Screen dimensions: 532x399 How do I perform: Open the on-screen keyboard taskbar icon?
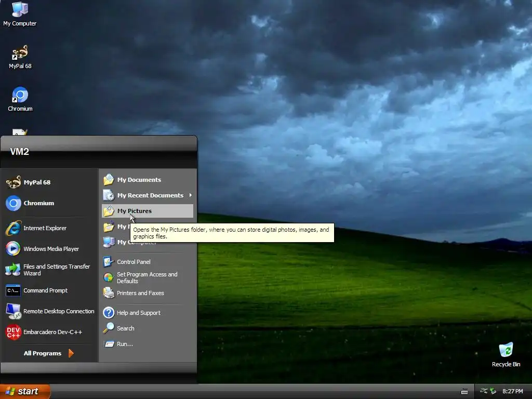[x=464, y=392]
